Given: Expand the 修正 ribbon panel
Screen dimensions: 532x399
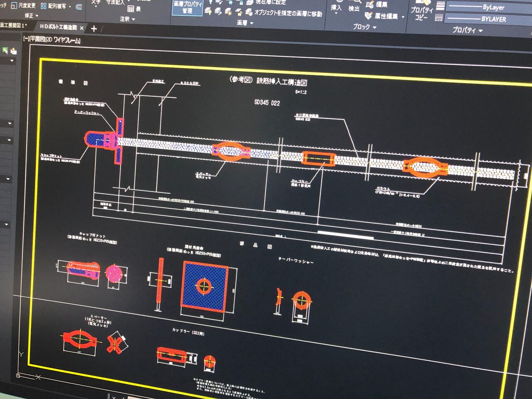Looking at the screenshot, I should pos(32,16).
